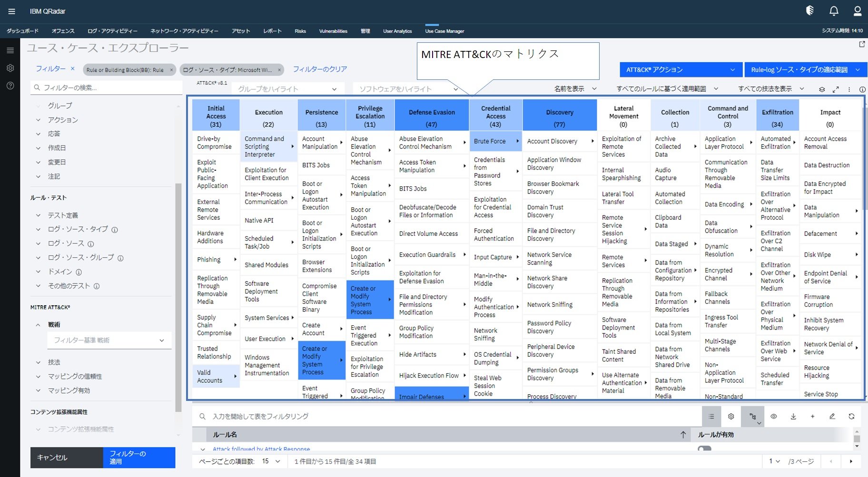Click the キャンセル button
Screen dimensions: 868x477
67,458
